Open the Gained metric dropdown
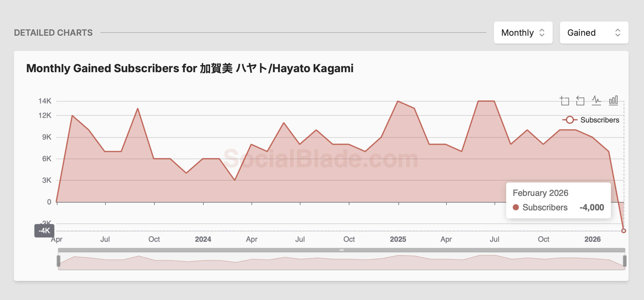This screenshot has height=300, width=644. (594, 33)
